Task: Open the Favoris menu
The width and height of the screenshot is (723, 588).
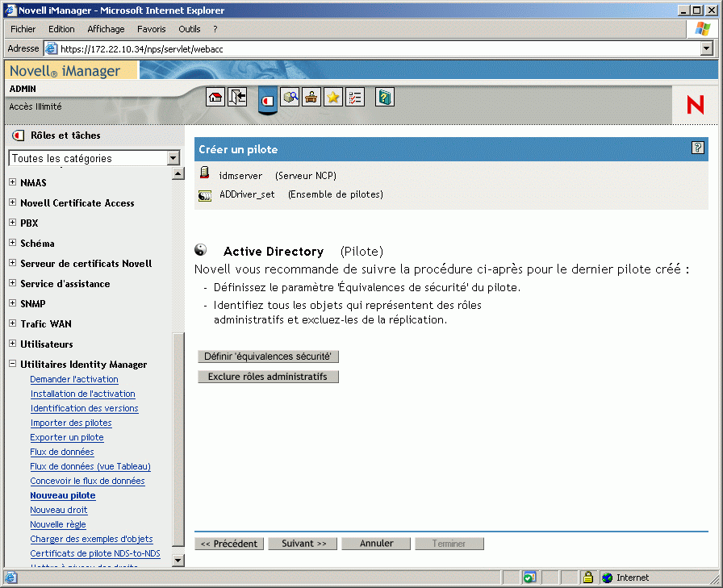Action: [151, 28]
